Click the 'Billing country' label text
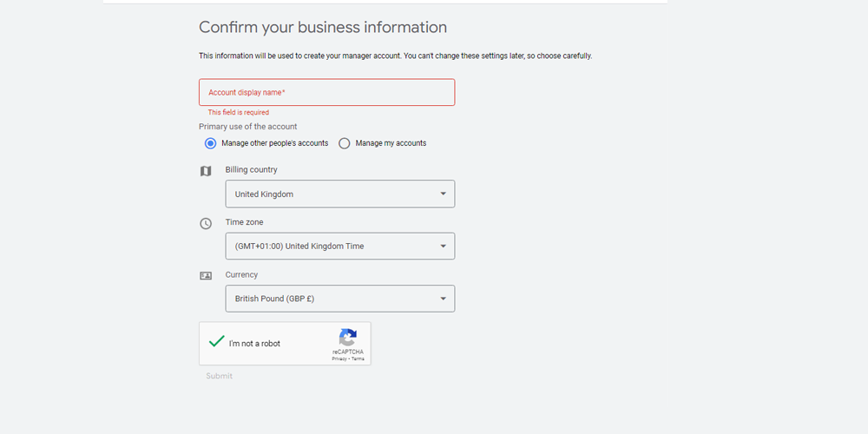 [x=252, y=169]
